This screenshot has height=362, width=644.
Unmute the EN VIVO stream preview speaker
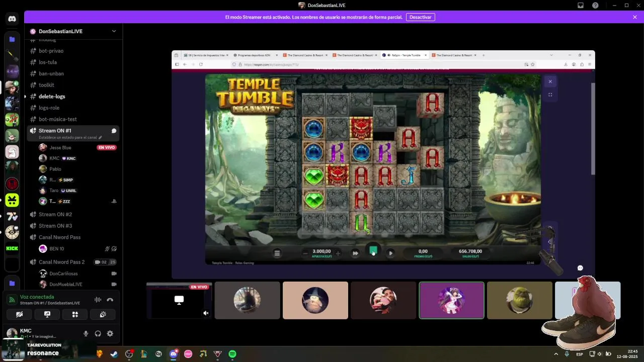tap(206, 313)
